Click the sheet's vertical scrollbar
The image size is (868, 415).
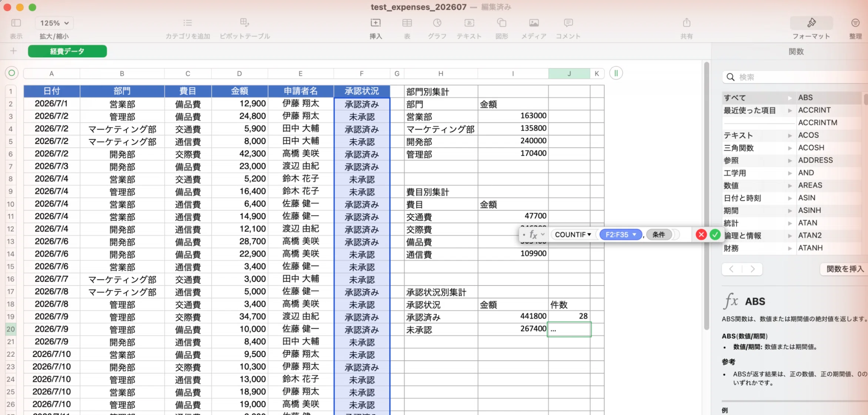click(x=706, y=196)
